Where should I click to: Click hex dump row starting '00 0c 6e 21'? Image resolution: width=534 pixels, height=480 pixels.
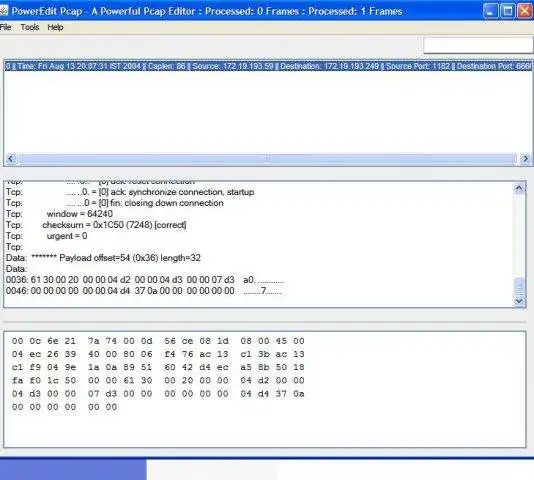pyautogui.click(x=158, y=341)
